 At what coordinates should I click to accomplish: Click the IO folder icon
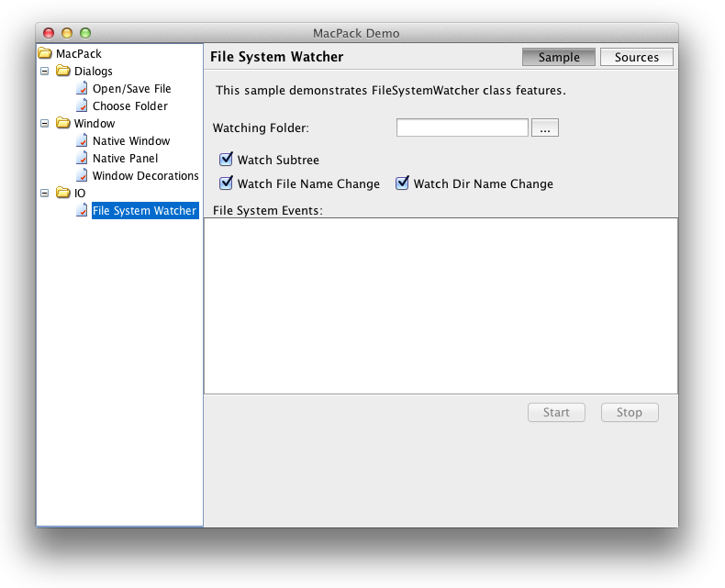(x=63, y=193)
